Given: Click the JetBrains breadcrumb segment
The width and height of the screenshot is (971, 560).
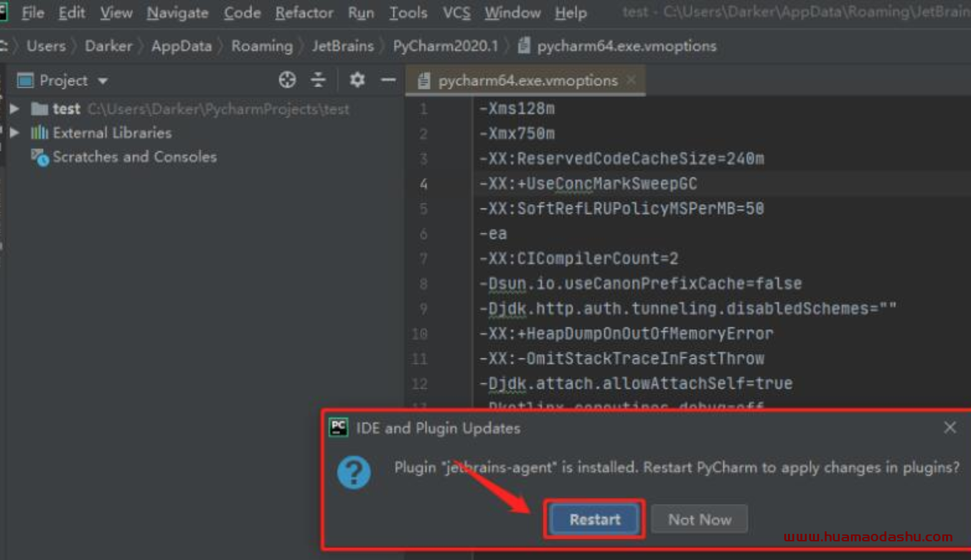Looking at the screenshot, I should (x=343, y=46).
